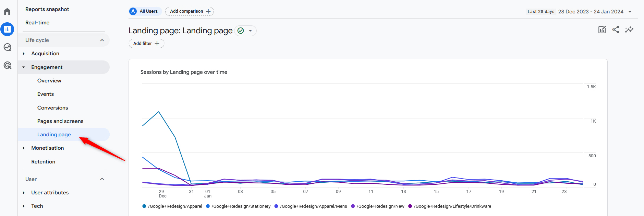Open the Home icon in left rail
644x216 pixels.
7,11
